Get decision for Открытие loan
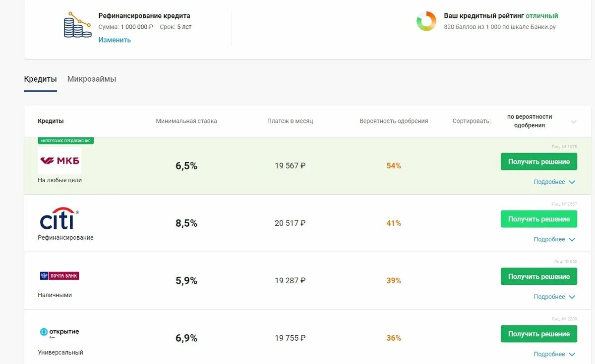 tap(539, 334)
